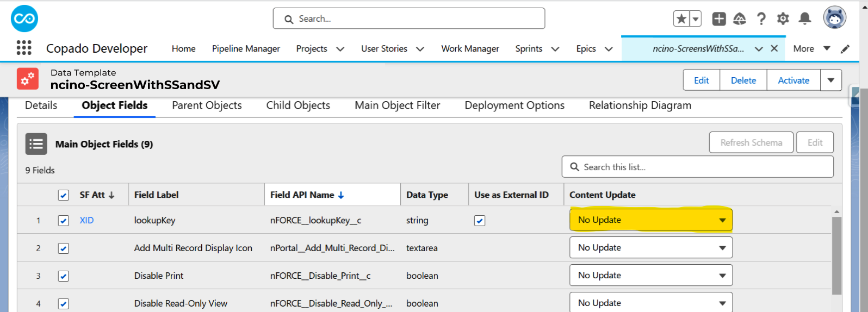Click the Activate button

(x=793, y=80)
